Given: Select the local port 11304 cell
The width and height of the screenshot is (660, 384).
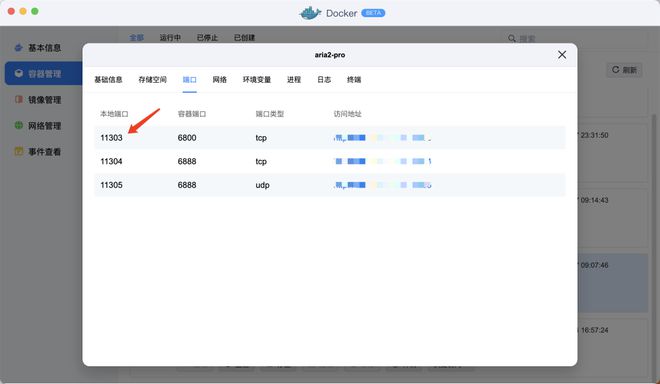Looking at the screenshot, I should click(x=111, y=161).
